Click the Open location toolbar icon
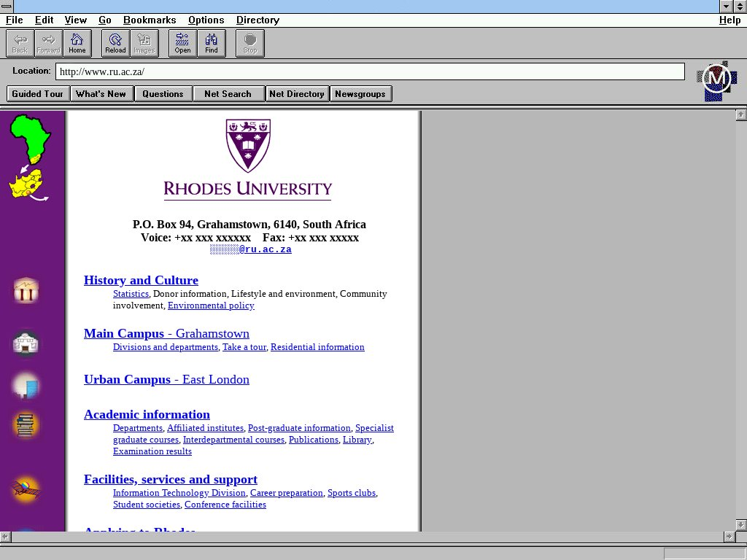Screen dimensions: 747x560 point(182,43)
